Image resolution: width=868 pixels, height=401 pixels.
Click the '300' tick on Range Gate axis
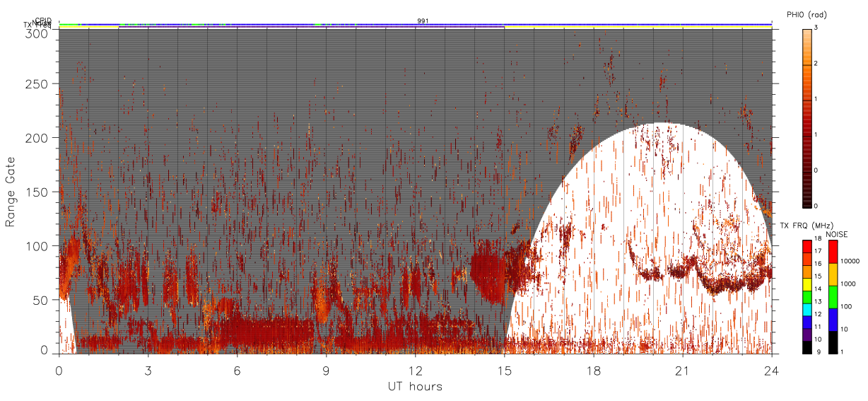coord(37,33)
